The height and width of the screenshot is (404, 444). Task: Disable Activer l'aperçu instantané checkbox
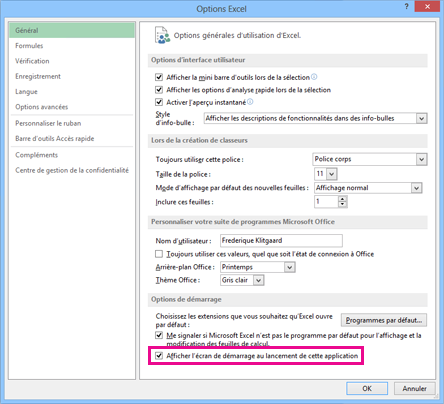coord(159,102)
